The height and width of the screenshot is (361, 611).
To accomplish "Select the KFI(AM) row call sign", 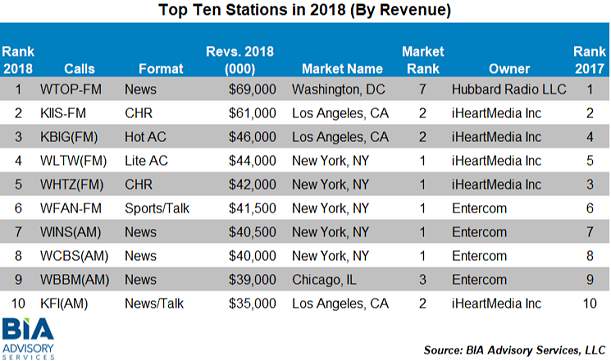I will coord(64,303).
